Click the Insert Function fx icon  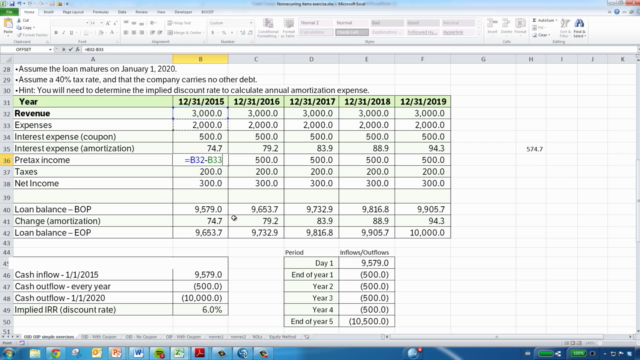(x=77, y=49)
